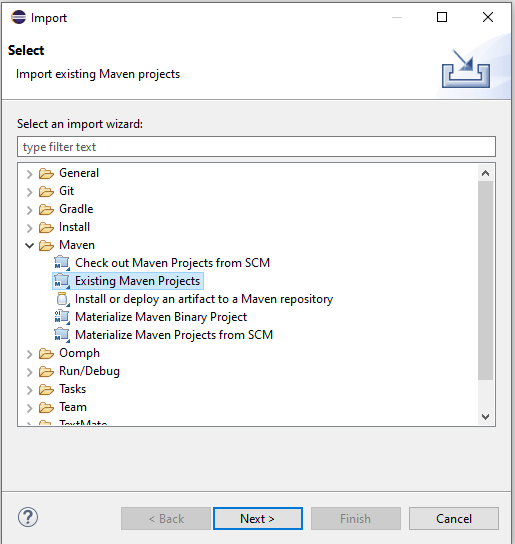Click the scrollbar down arrow in wizard list

[486, 416]
